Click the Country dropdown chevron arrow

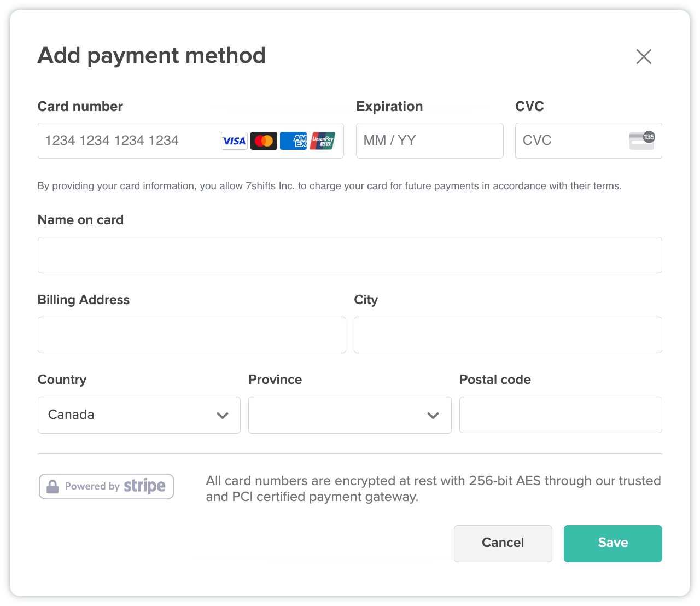pos(223,415)
